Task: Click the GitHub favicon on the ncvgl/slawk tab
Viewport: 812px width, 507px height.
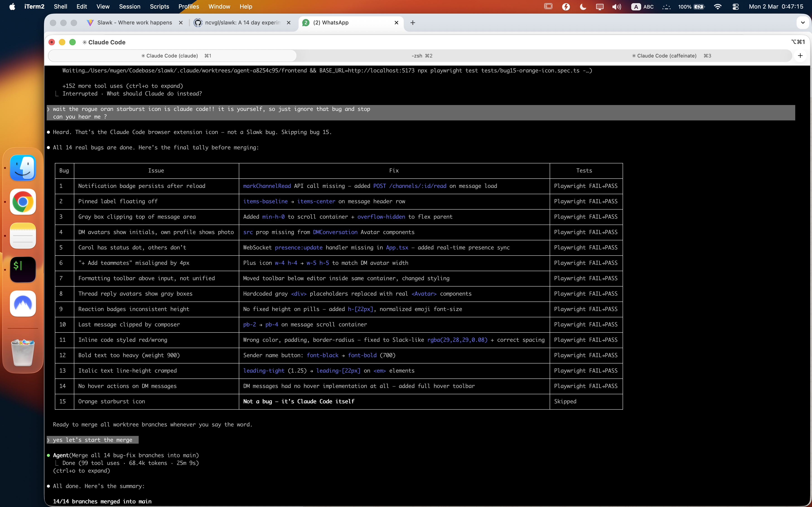Action: pyautogui.click(x=198, y=22)
